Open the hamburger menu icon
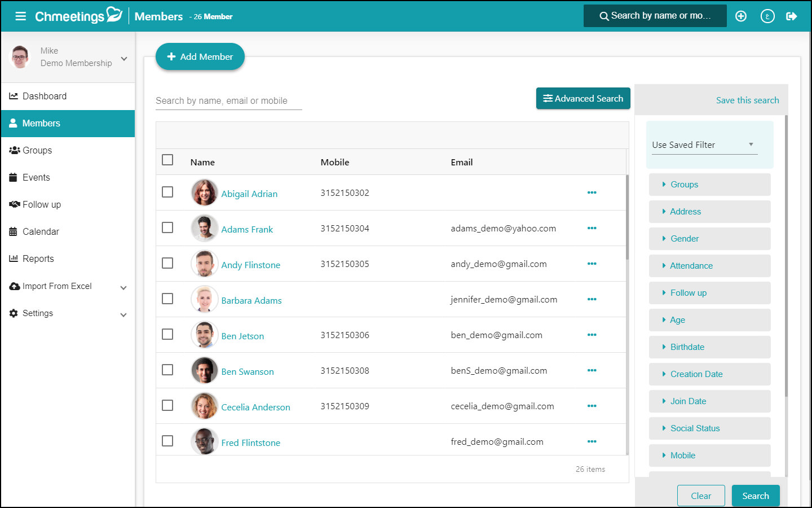Viewport: 812px width, 508px height. pos(21,16)
